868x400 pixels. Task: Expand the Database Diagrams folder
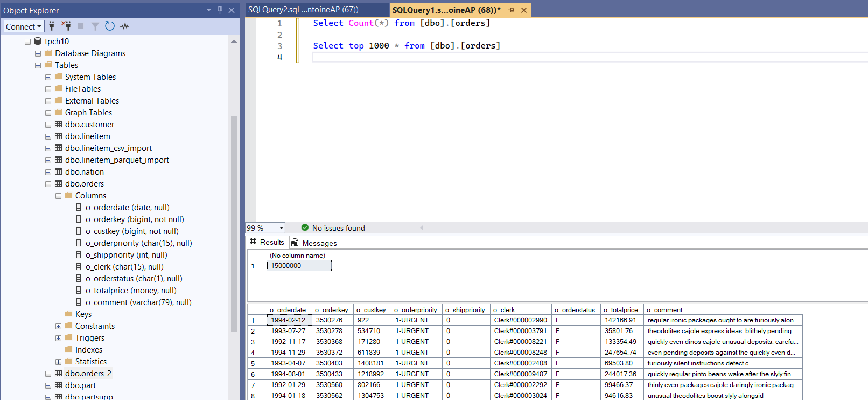(x=38, y=53)
